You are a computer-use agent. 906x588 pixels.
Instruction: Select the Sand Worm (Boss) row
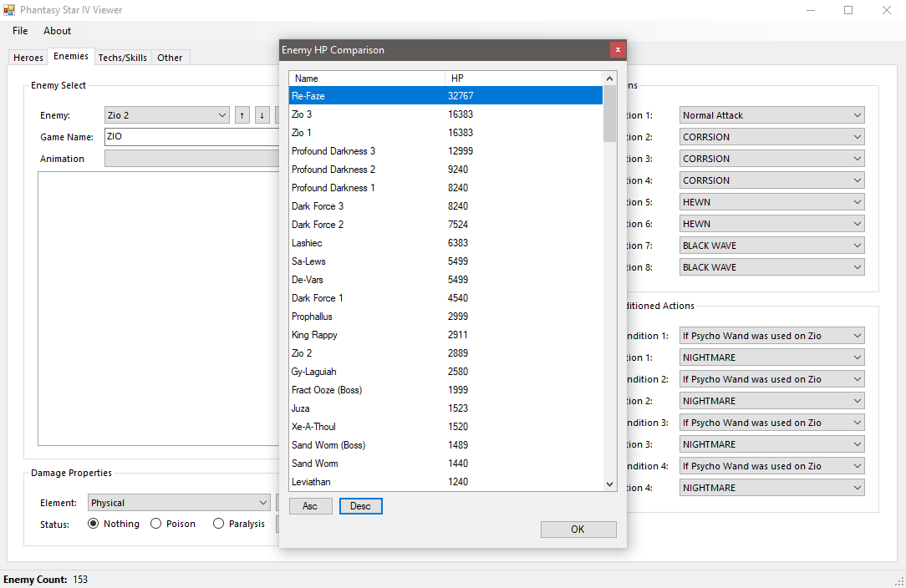445,445
